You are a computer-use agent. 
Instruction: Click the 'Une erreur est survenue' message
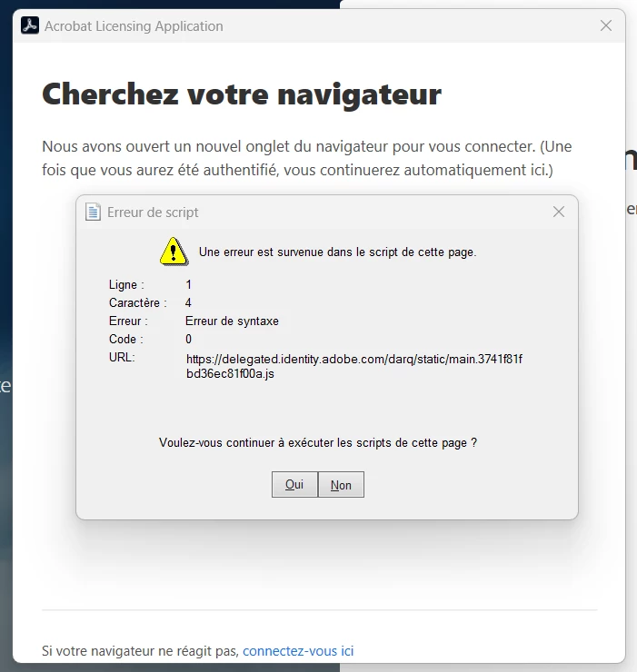coord(338,252)
